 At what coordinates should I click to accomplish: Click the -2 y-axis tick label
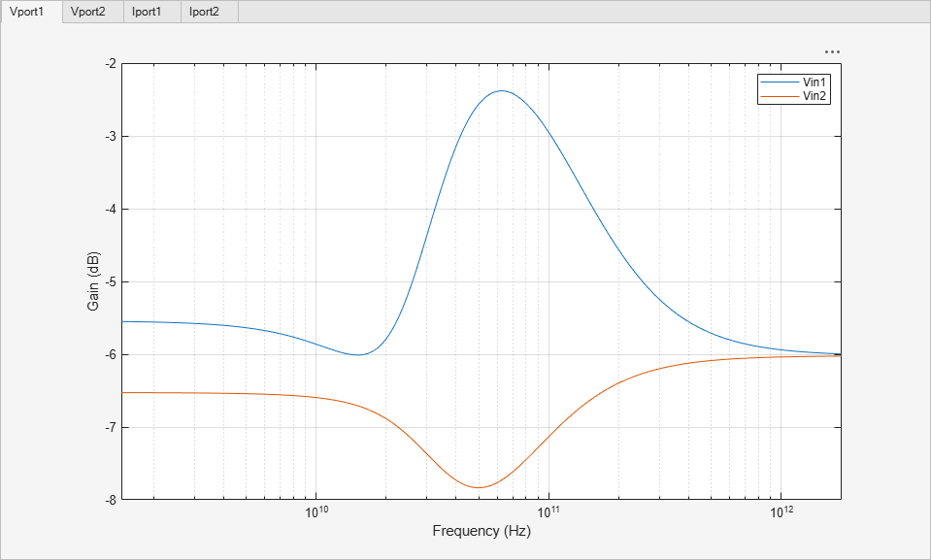pyautogui.click(x=112, y=63)
